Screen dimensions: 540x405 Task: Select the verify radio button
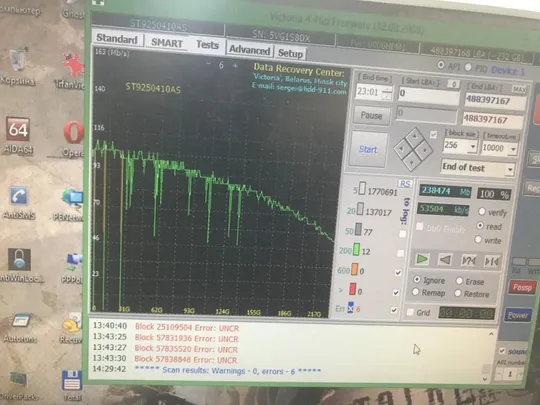click(x=481, y=211)
